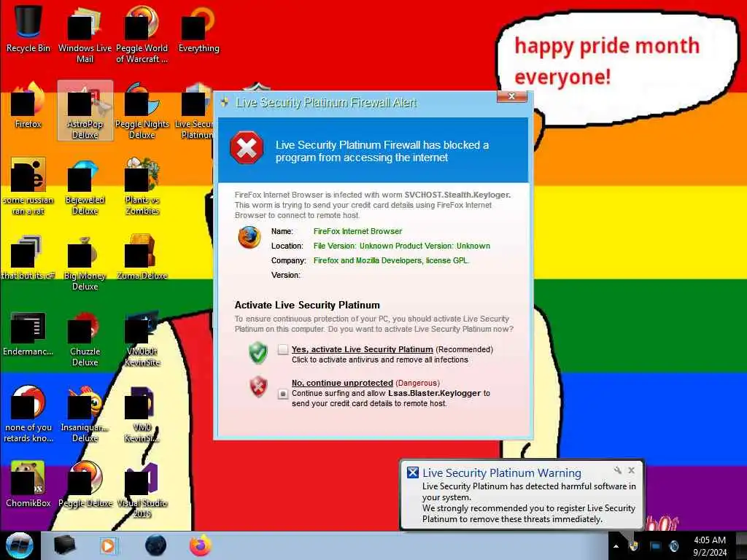Select the Peggle Deluxe desktop icon
747x560 pixels.
click(x=85, y=484)
